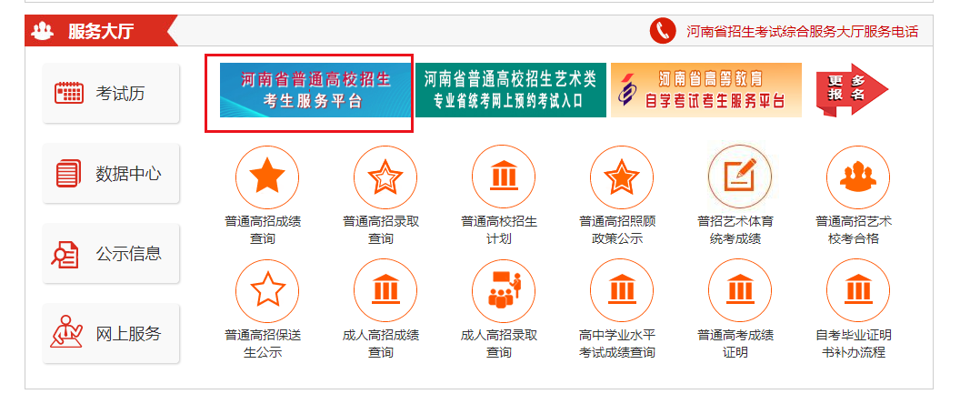Open 普通高招艺术校考合格 people icon
Viewport: 980px width, 394px height.
point(857,177)
